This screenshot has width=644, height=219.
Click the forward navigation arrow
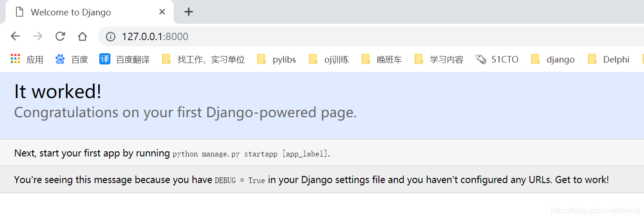click(x=38, y=36)
